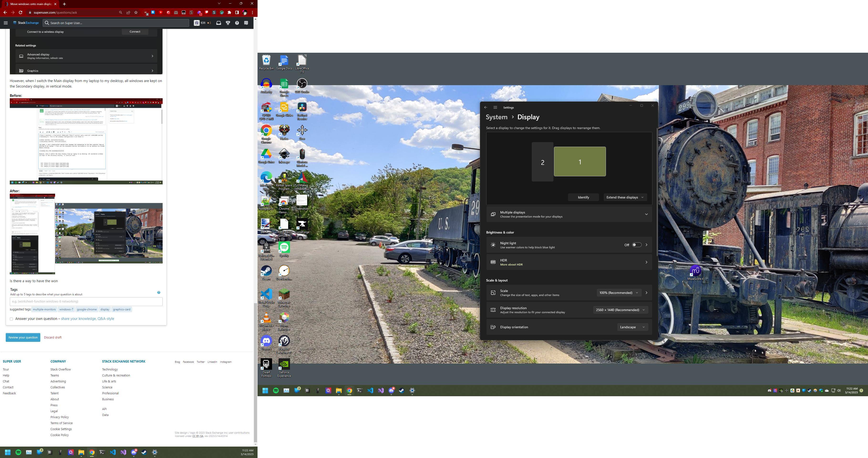
Task: Click 'Review your question' button
Action: pyautogui.click(x=23, y=337)
